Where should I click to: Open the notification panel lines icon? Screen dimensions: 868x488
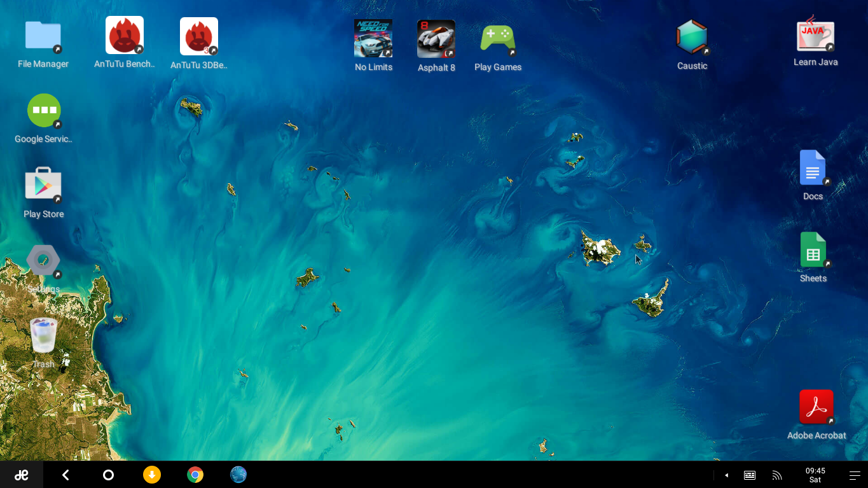pyautogui.click(x=855, y=475)
